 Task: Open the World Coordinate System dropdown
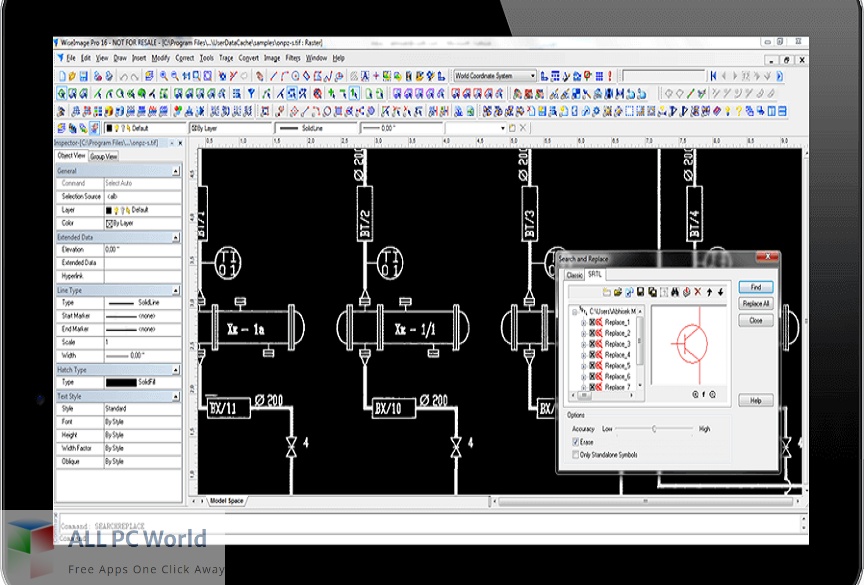click(x=495, y=76)
